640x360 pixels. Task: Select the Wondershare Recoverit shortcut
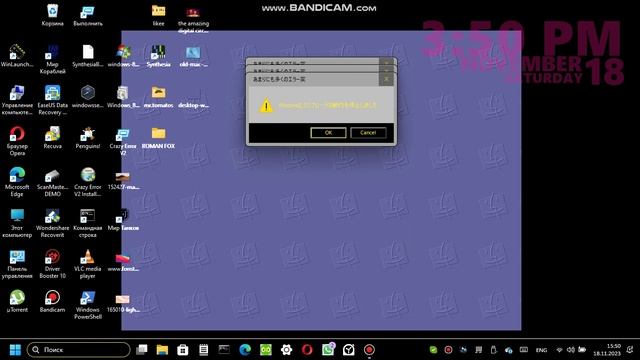52,223
